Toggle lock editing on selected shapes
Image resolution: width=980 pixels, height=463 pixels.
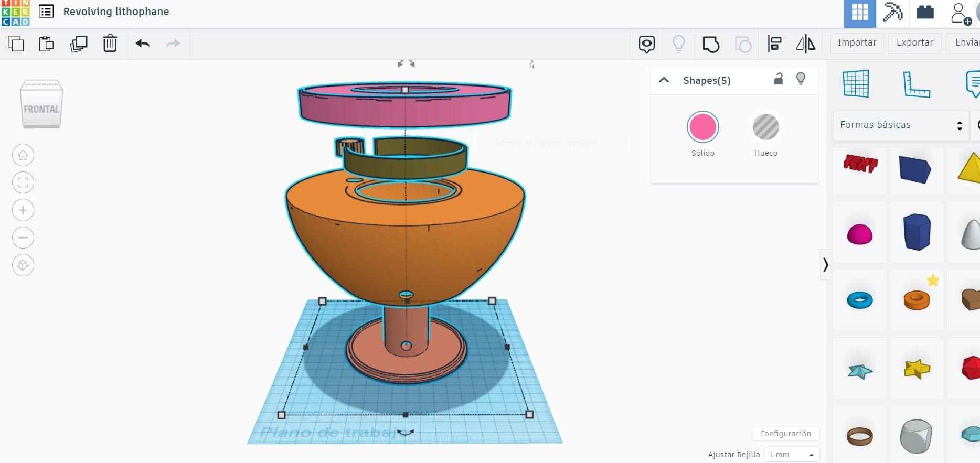point(779,79)
